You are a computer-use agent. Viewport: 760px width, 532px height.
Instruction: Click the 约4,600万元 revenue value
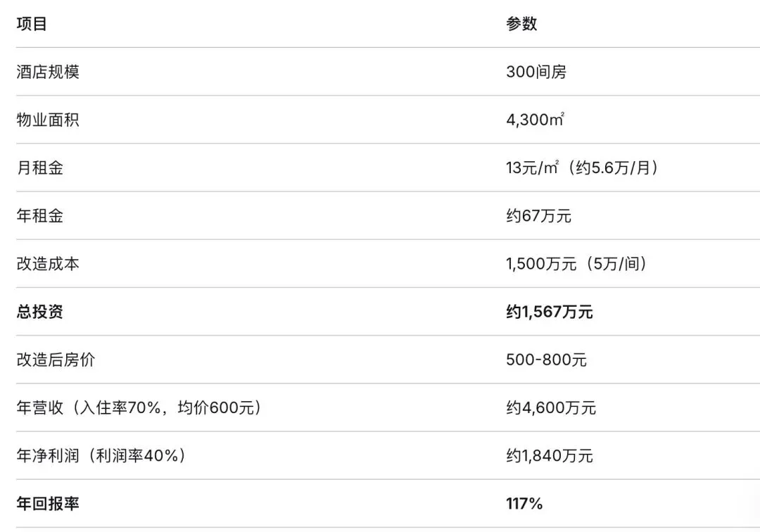(551, 407)
